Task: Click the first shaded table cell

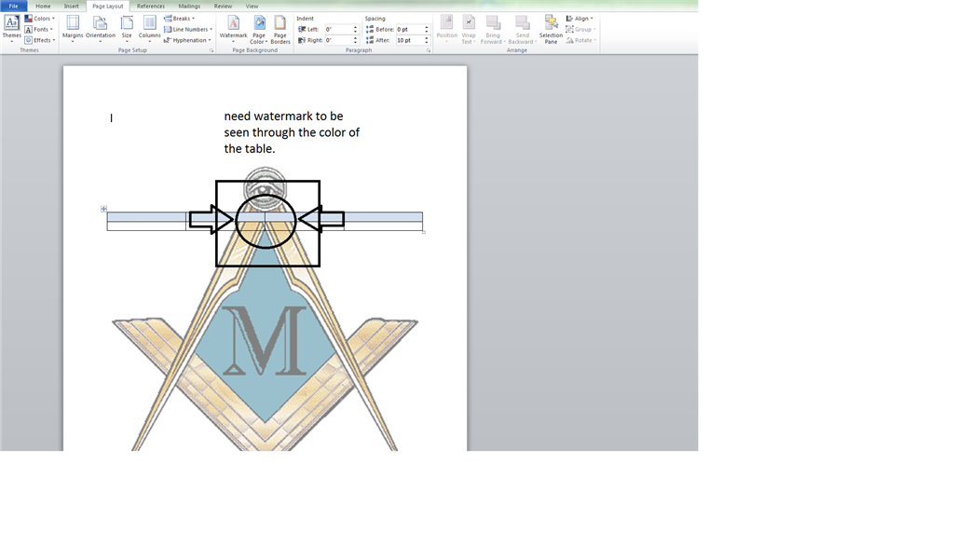Action: [146, 217]
